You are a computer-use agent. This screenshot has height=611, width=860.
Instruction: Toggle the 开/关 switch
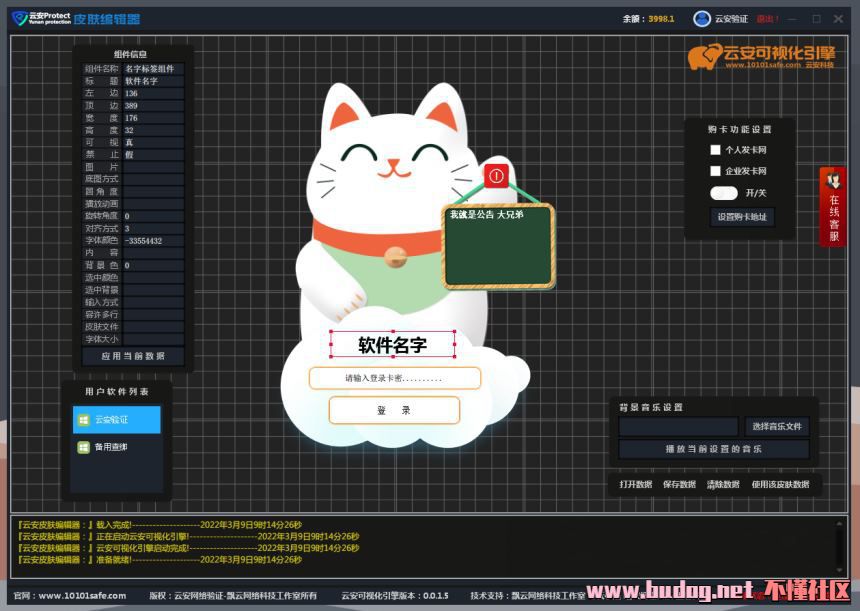coord(723,193)
